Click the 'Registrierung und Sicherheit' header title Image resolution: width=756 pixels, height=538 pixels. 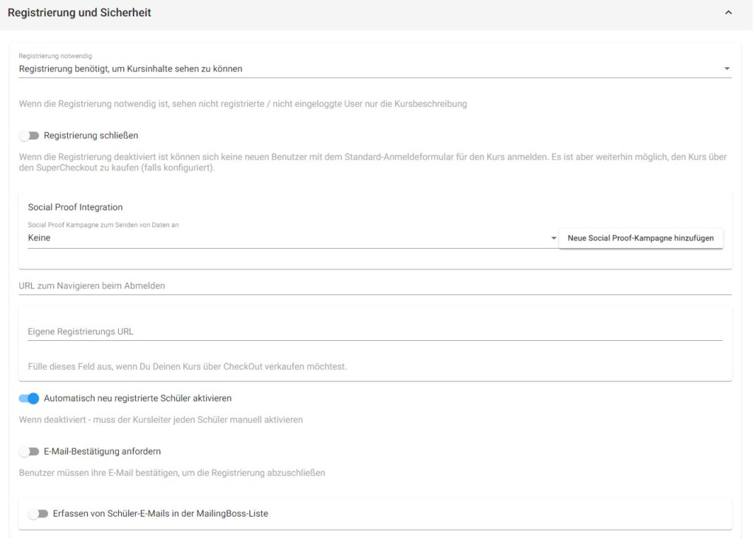[79, 13]
